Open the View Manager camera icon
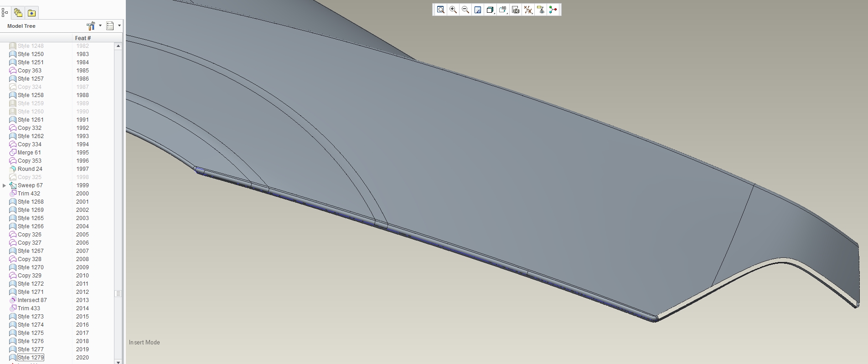868x364 pixels. tap(516, 10)
